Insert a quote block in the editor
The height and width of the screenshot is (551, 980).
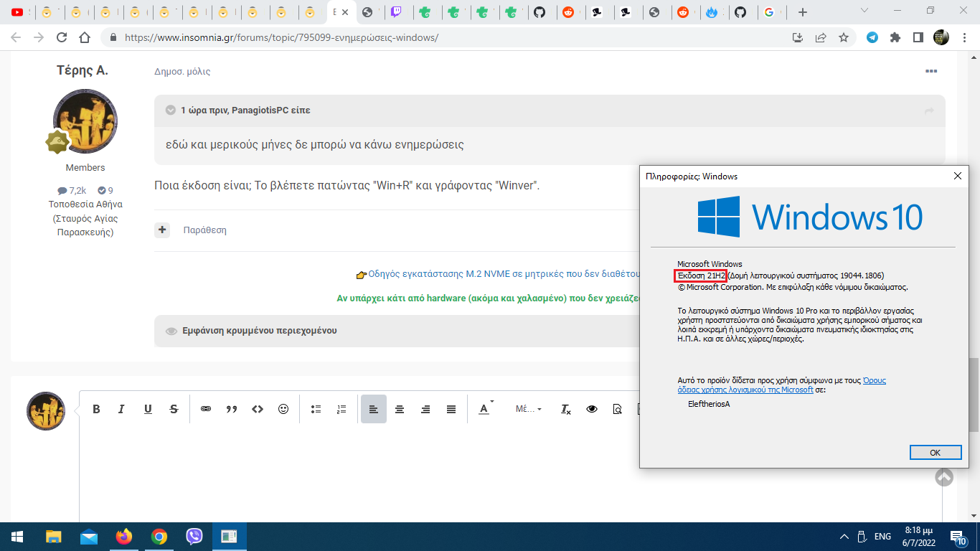[232, 409]
